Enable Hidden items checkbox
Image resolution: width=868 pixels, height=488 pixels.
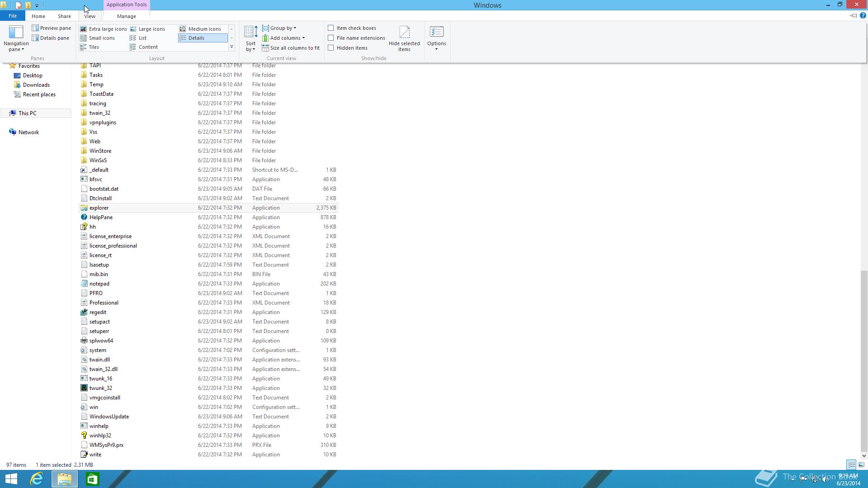331,48
